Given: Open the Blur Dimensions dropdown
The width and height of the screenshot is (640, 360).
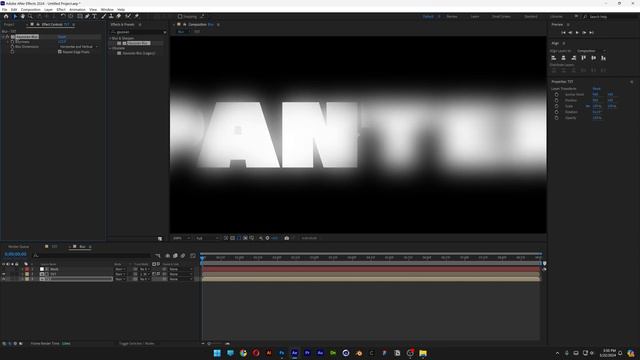Looking at the screenshot, I should tap(79, 47).
